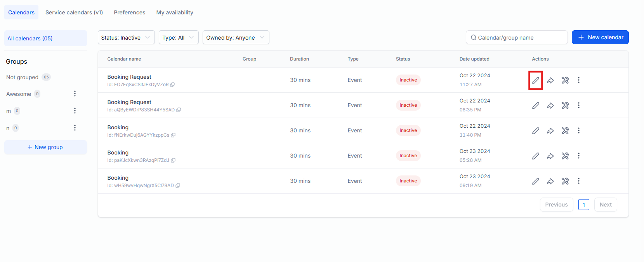Click tools icon for Booking updated 11:40 PM

pyautogui.click(x=565, y=131)
